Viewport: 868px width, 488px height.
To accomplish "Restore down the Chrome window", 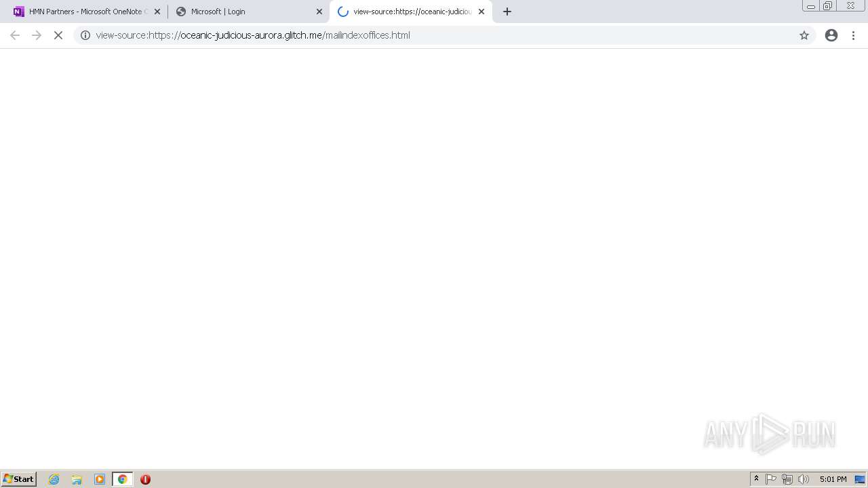I will click(x=828, y=5).
